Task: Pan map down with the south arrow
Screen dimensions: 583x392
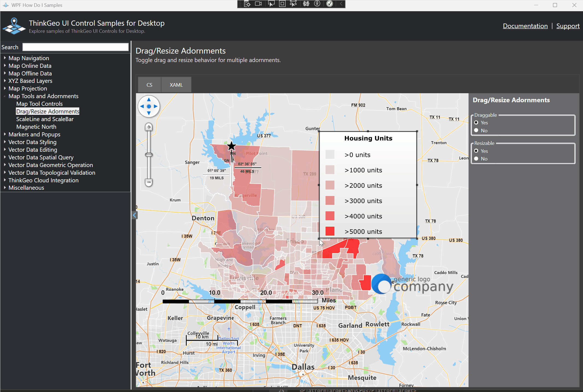Action: [x=149, y=113]
